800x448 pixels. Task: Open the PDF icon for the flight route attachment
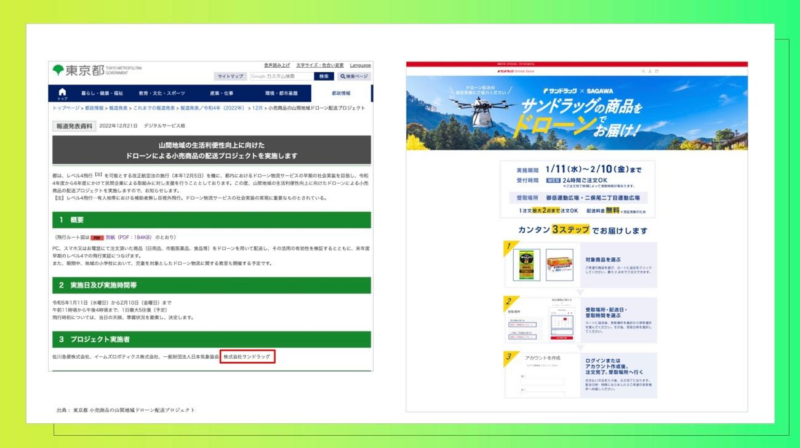point(97,238)
